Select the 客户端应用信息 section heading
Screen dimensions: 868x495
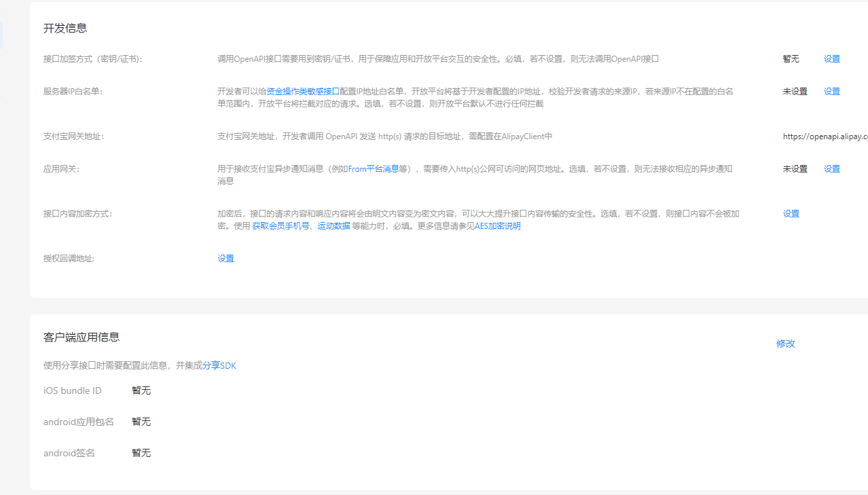tap(82, 337)
